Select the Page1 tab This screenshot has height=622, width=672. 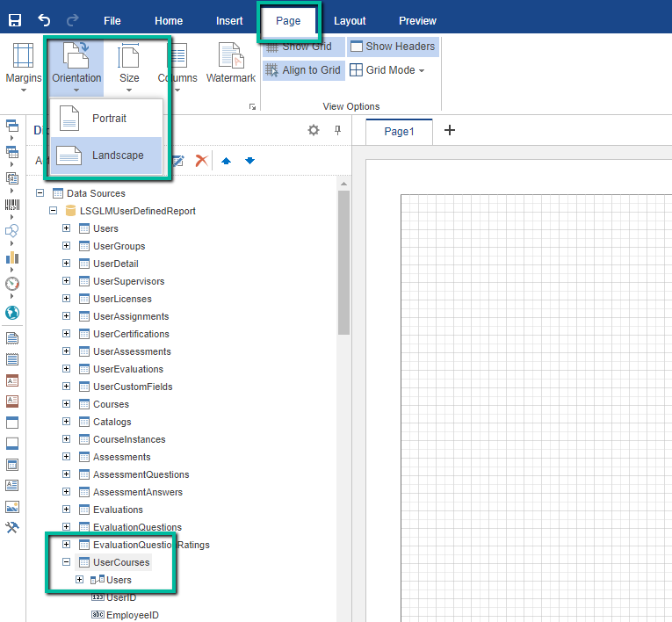[x=399, y=132]
